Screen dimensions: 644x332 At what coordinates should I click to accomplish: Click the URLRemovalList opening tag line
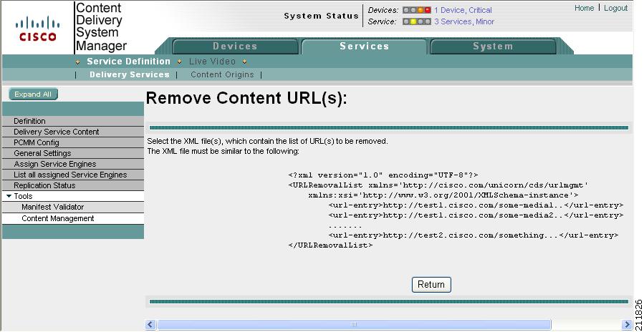click(x=438, y=185)
